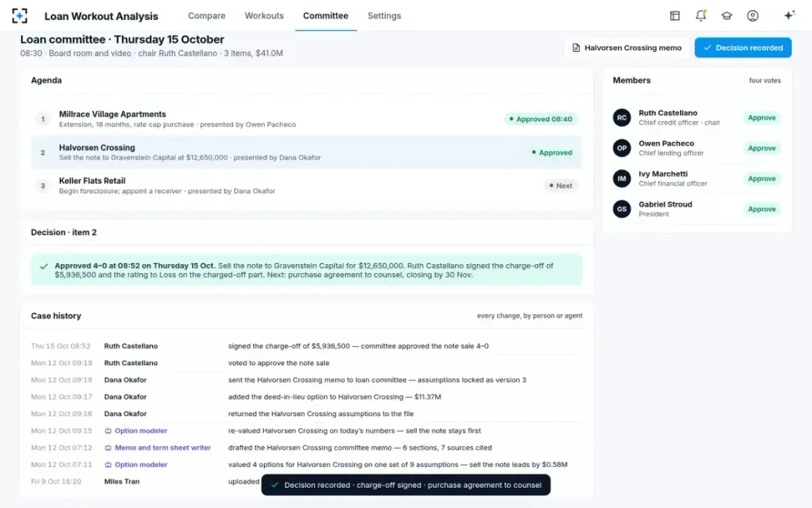Click the Approved 4–0 decision banner
The image size is (812, 508).
[307, 270]
